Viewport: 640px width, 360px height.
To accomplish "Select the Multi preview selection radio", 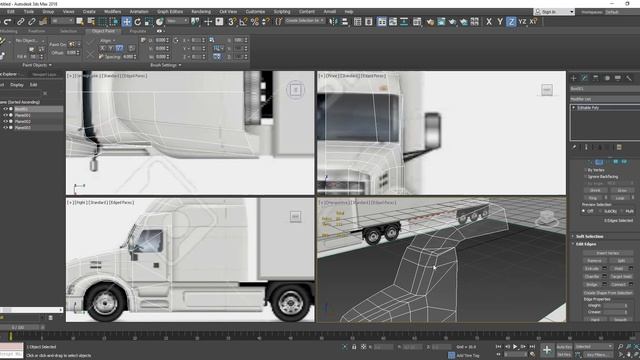I will (x=622, y=211).
